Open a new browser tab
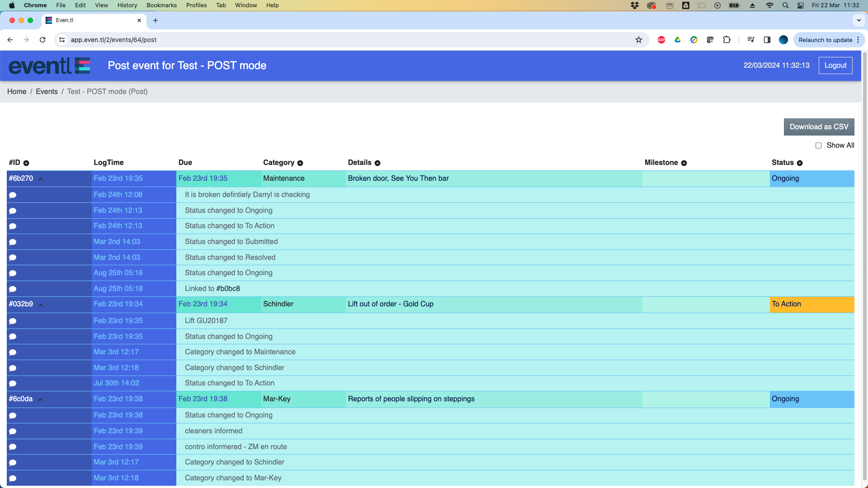 (156, 20)
